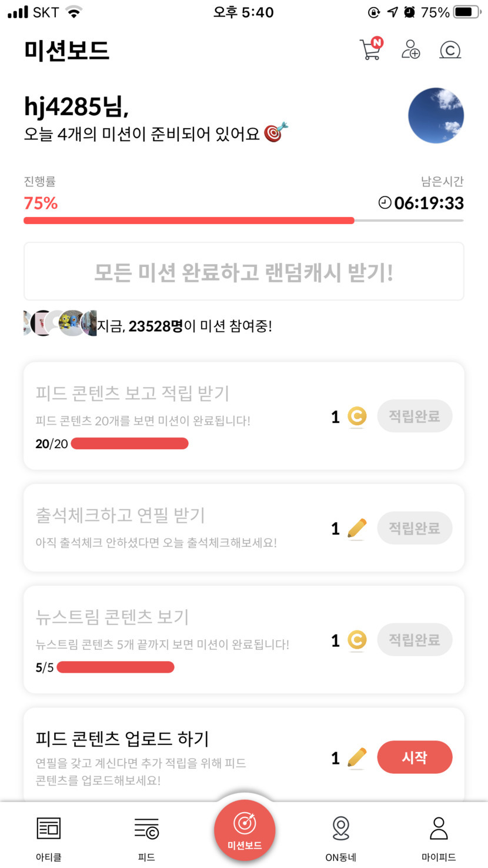Go to the 마이피드 tab
488x868 pixels.
(439, 837)
